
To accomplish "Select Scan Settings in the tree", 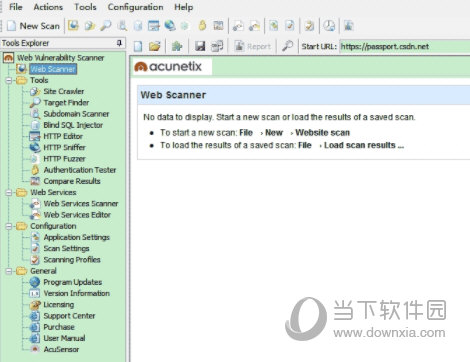I will click(66, 249).
